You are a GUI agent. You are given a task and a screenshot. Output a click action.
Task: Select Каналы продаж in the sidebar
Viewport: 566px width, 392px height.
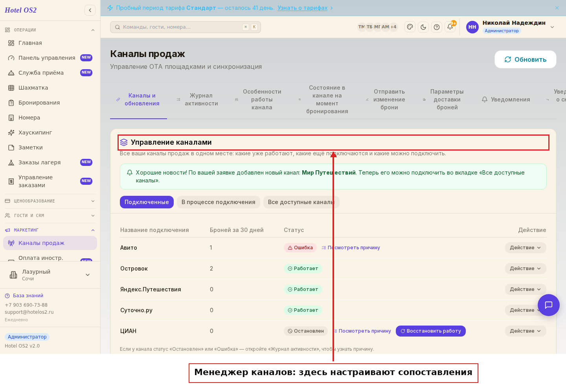(50, 243)
